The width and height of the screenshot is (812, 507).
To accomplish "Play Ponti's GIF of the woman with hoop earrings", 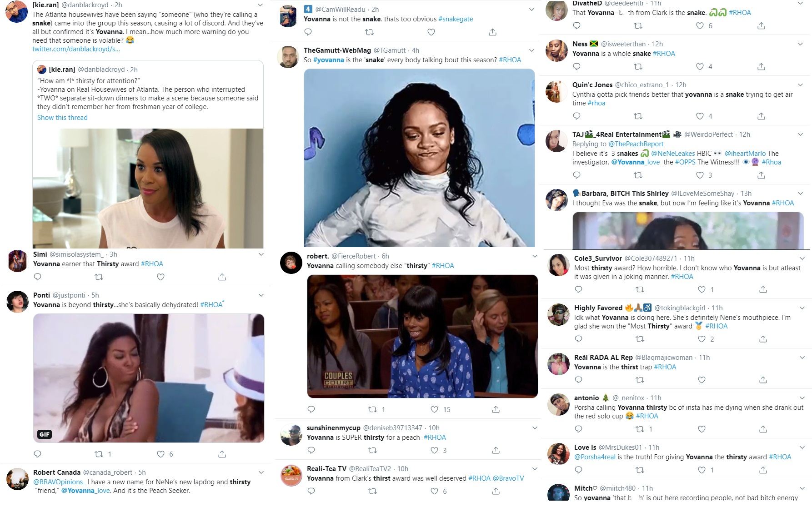I will pyautogui.click(x=149, y=378).
